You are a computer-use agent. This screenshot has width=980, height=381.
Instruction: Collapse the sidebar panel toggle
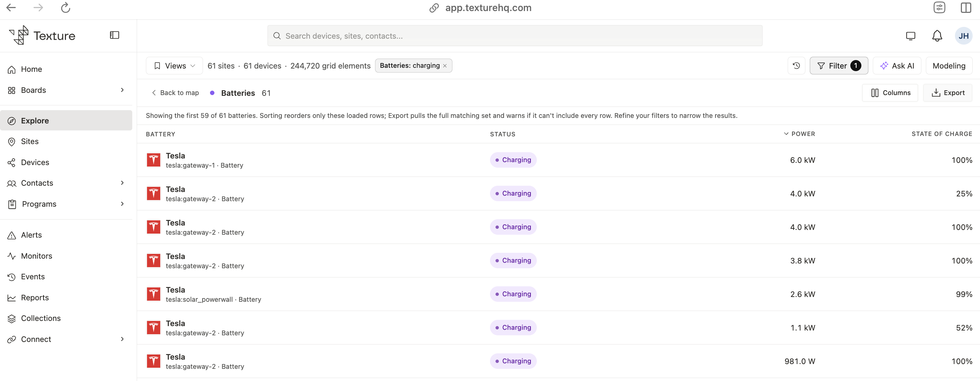pyautogui.click(x=115, y=35)
